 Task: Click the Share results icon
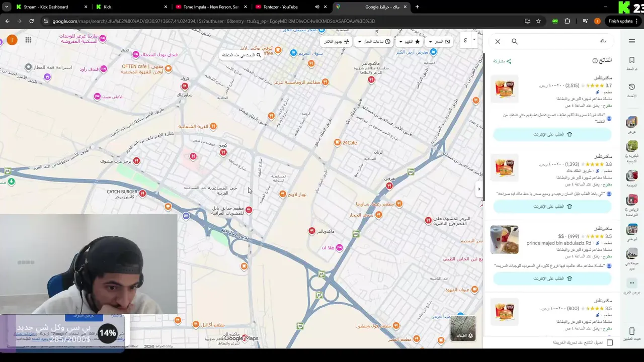502,61
